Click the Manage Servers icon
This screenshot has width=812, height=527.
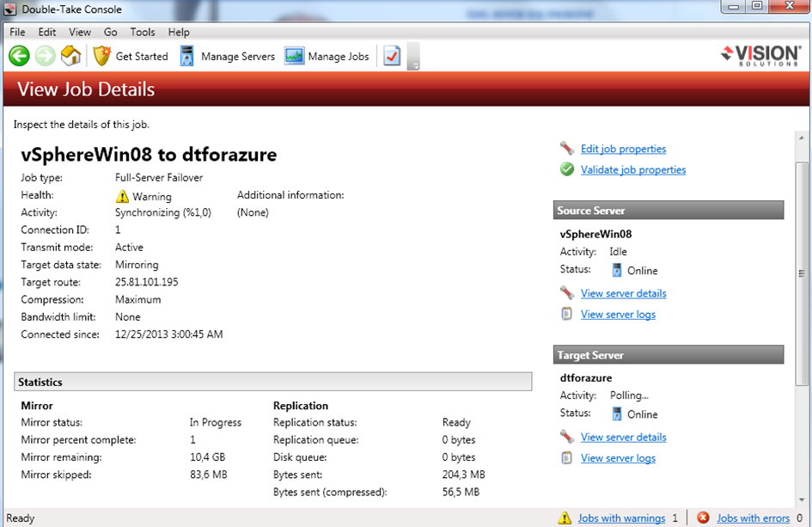[187, 56]
